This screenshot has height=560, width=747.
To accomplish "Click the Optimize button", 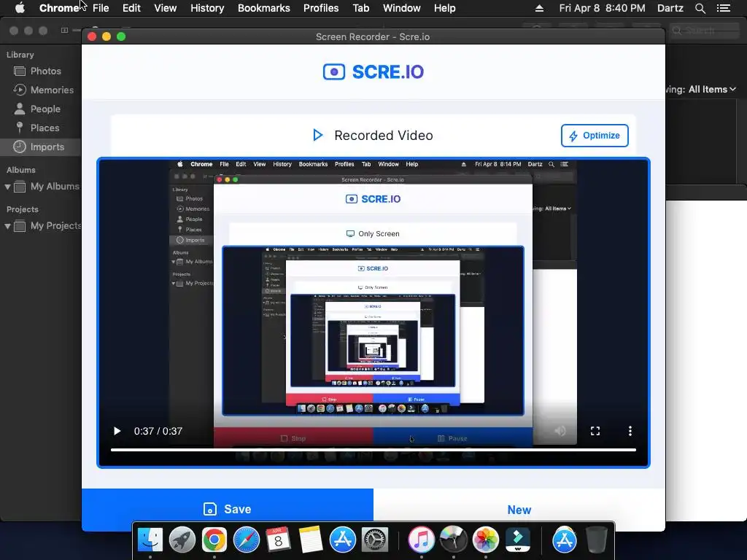I will click(x=595, y=135).
